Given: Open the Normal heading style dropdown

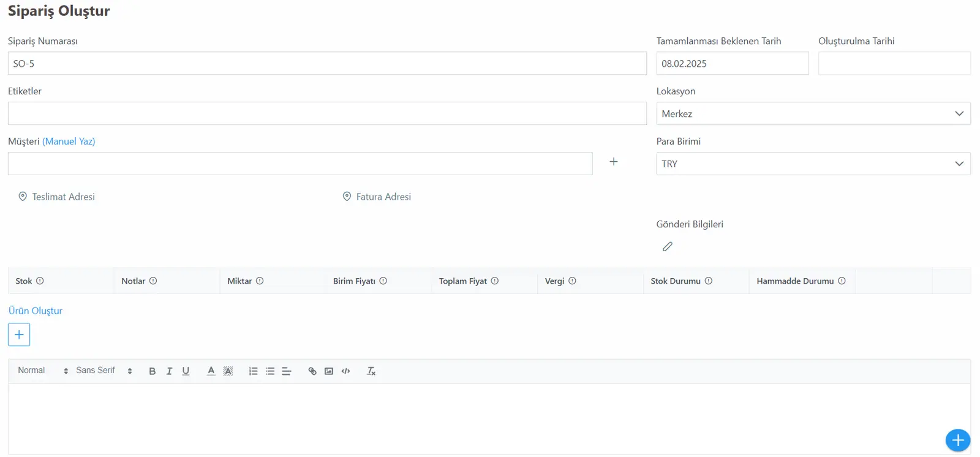Looking at the screenshot, I should click(x=43, y=371).
